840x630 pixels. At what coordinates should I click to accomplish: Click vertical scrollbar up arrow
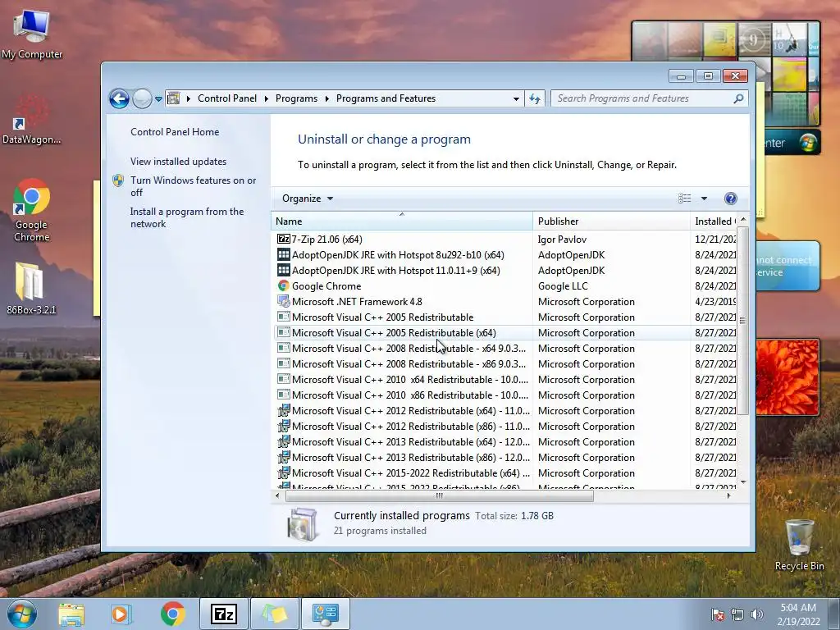click(743, 220)
